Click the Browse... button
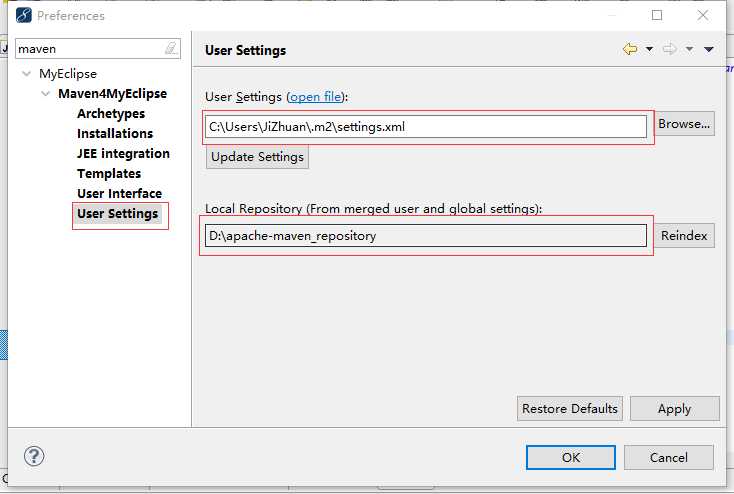Screen dimensions: 734x494 (x=684, y=124)
